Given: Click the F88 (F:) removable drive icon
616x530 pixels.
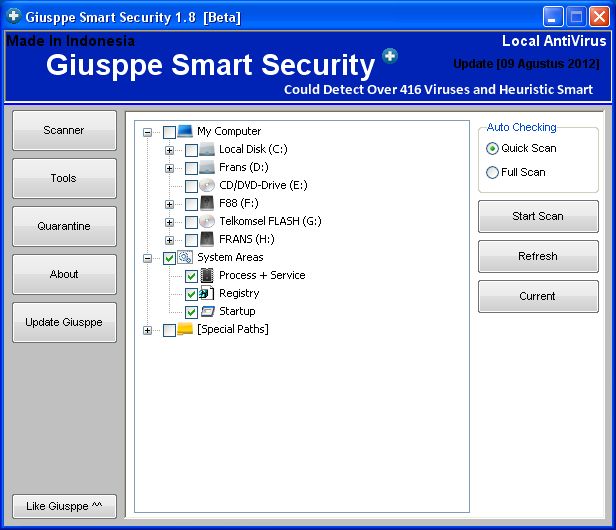Looking at the screenshot, I should (x=207, y=203).
